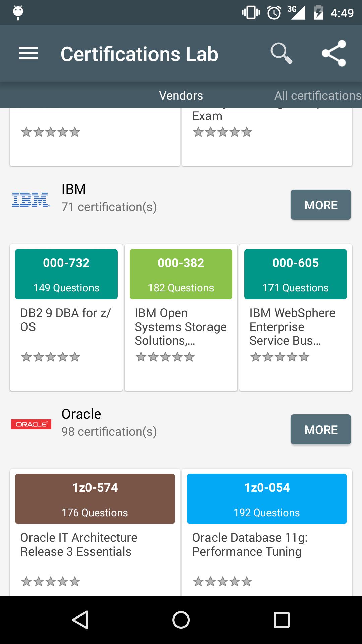Open MORE for Oracle certifications
The image size is (362, 644).
click(321, 429)
